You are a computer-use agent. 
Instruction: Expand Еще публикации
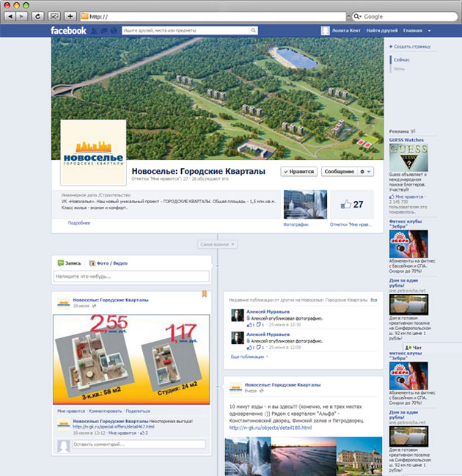point(249,356)
